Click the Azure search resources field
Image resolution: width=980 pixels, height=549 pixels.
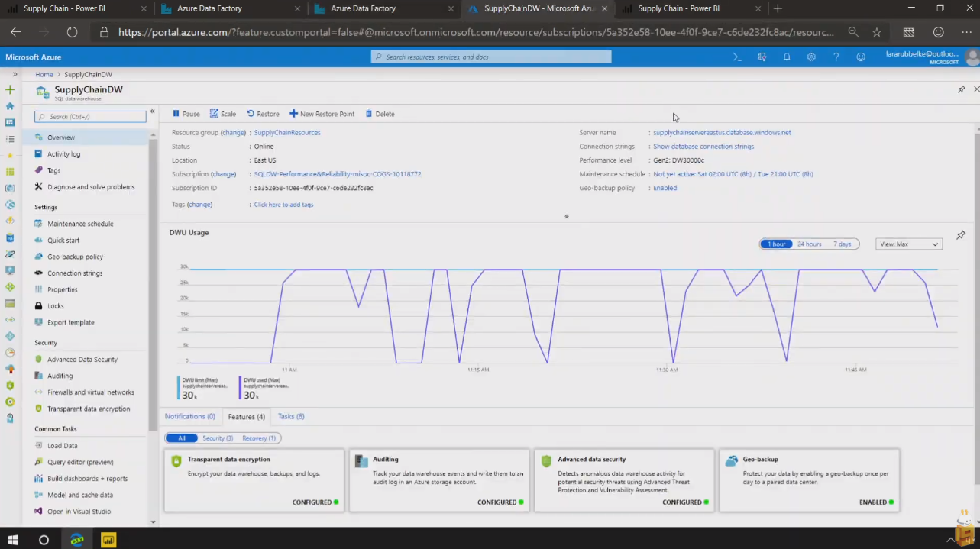tap(491, 57)
